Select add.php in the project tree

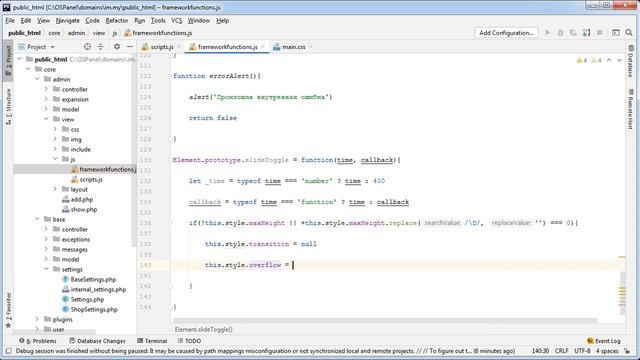(82, 200)
